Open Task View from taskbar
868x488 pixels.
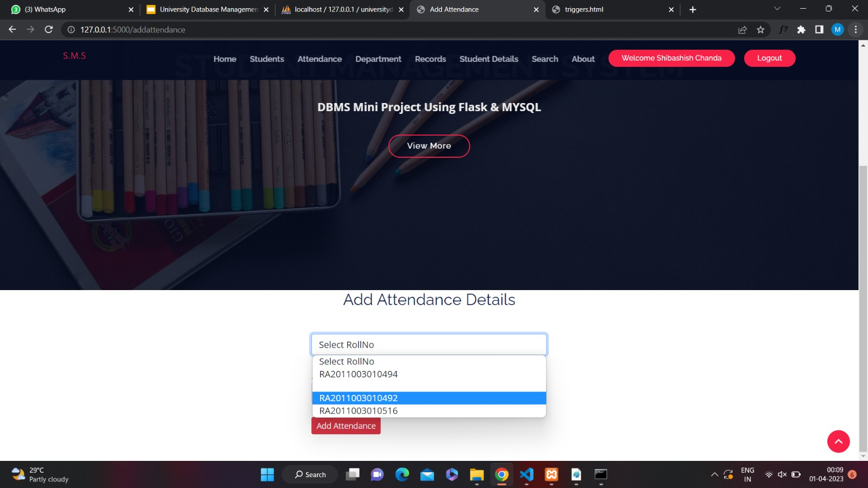coord(353,474)
